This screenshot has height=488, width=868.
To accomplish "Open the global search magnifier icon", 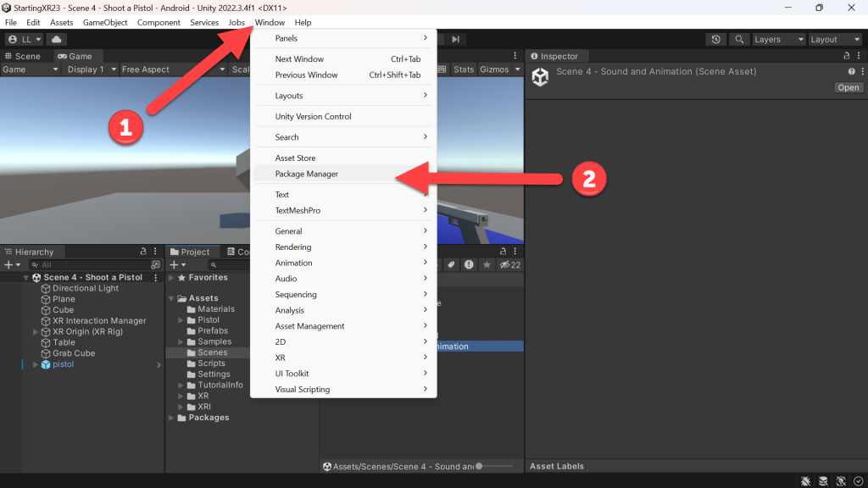I will pos(739,39).
